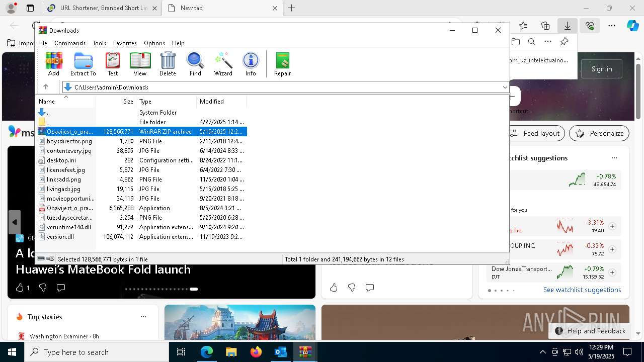Select livingads.jpg file

142,189
